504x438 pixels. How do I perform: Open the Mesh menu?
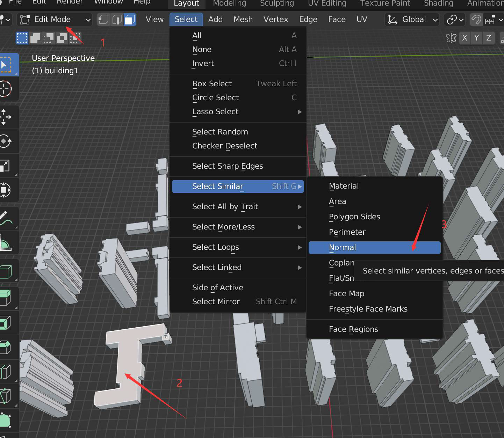coord(243,20)
